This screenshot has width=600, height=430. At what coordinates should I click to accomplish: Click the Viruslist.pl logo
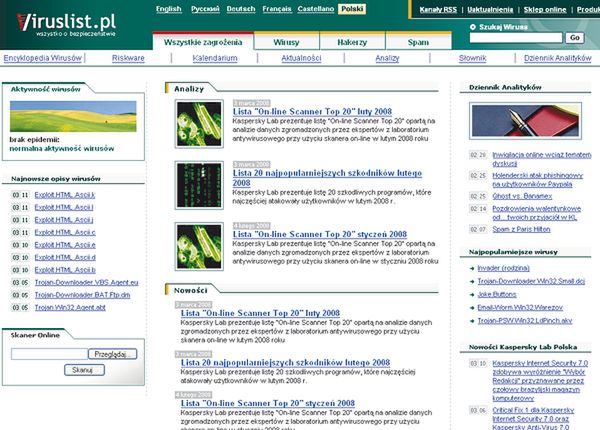click(x=66, y=24)
